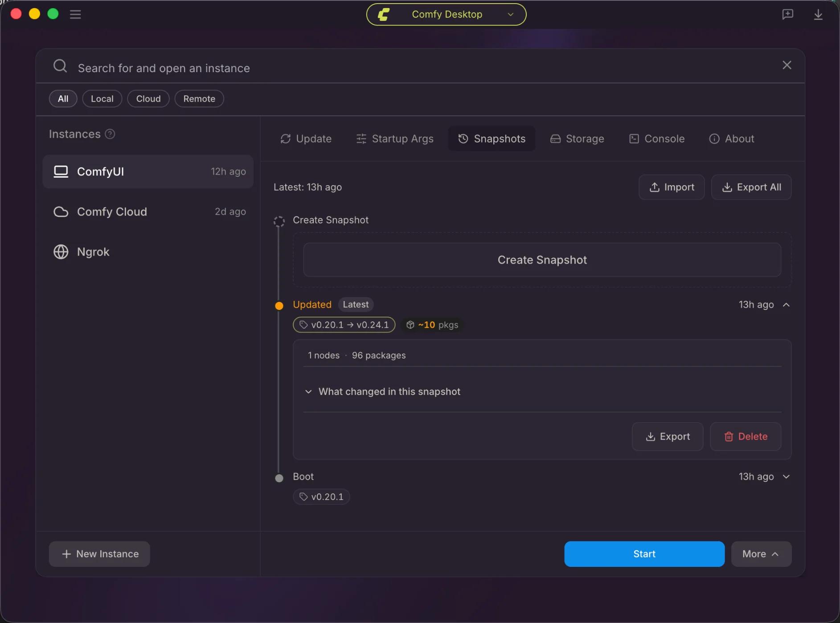Image resolution: width=840 pixels, height=623 pixels.
Task: Click the feedback message icon in the title bar
Action: tap(787, 14)
